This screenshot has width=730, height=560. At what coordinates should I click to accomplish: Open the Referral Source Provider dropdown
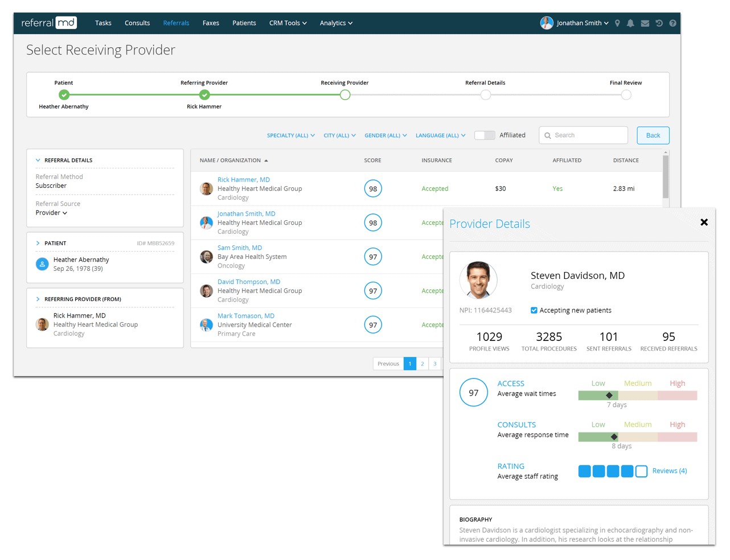pos(51,213)
